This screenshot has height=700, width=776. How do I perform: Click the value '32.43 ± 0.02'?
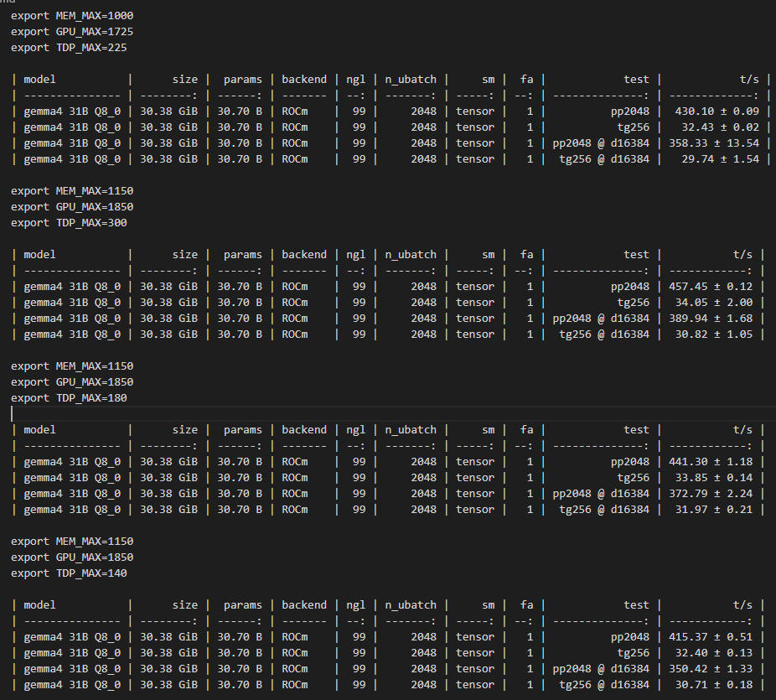(x=720, y=127)
